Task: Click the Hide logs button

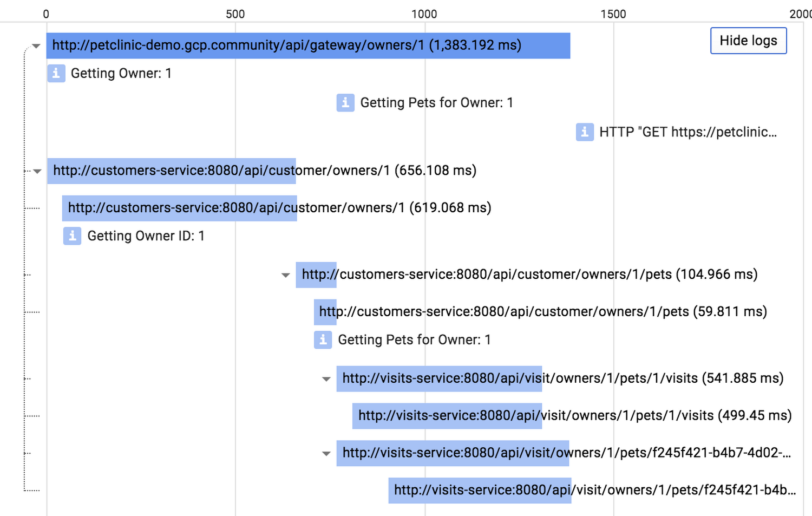Action: (748, 41)
